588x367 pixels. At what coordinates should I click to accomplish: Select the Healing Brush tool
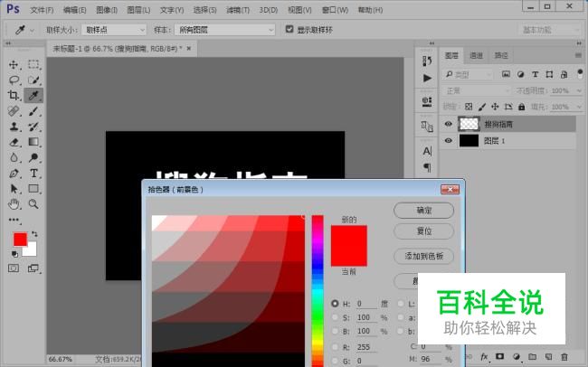14,111
